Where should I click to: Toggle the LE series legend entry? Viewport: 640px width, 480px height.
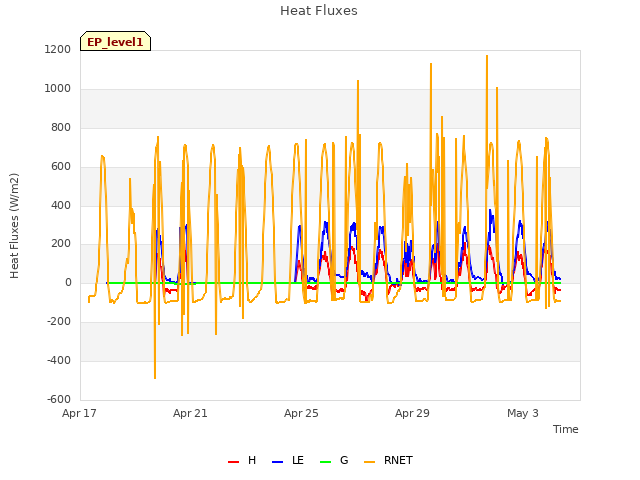point(288,460)
